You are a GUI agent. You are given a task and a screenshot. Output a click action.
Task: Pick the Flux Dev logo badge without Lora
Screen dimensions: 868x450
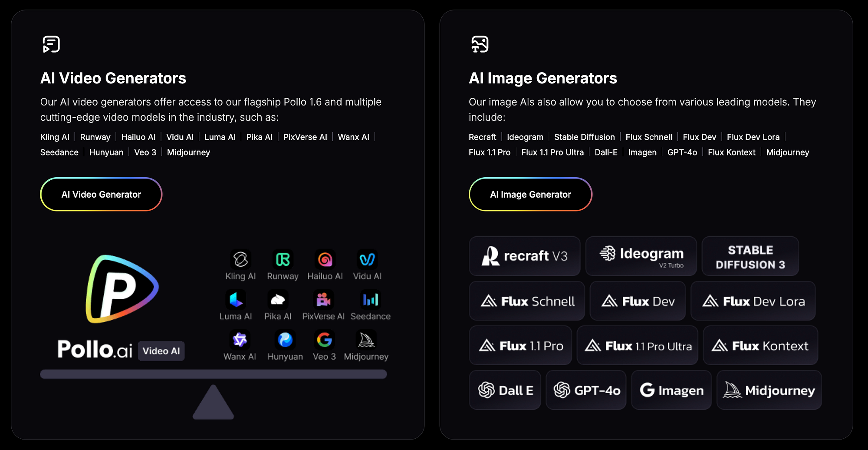638,301
